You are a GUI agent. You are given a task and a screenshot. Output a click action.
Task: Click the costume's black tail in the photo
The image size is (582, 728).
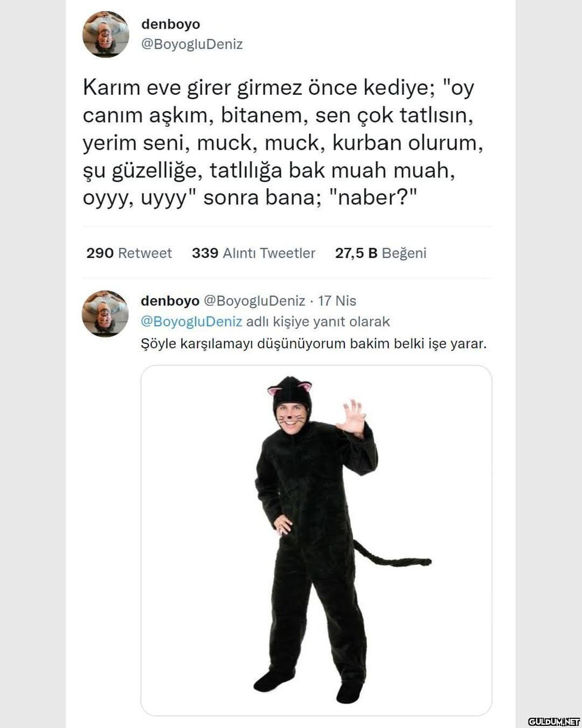[392, 555]
